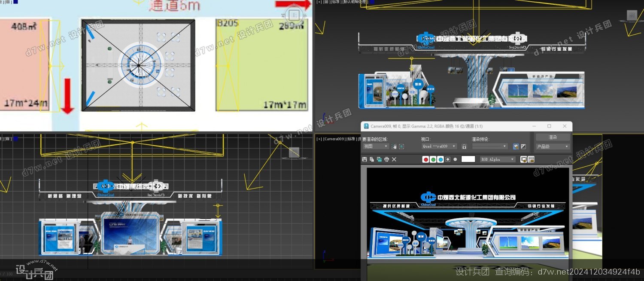Maximize the Camera009 render window
644x281 pixels.
click(x=549, y=126)
